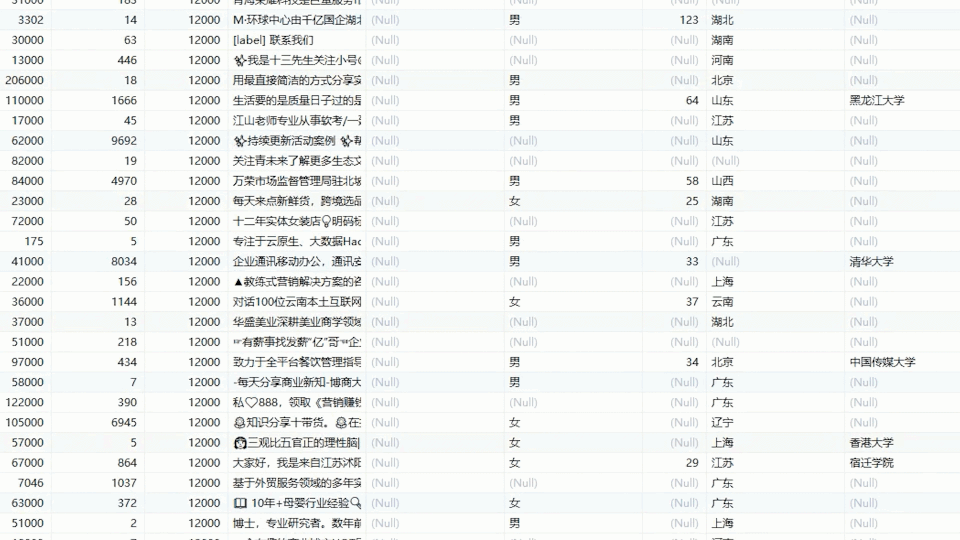Select the value 446
This screenshot has width=960, height=540.
click(x=127, y=60)
